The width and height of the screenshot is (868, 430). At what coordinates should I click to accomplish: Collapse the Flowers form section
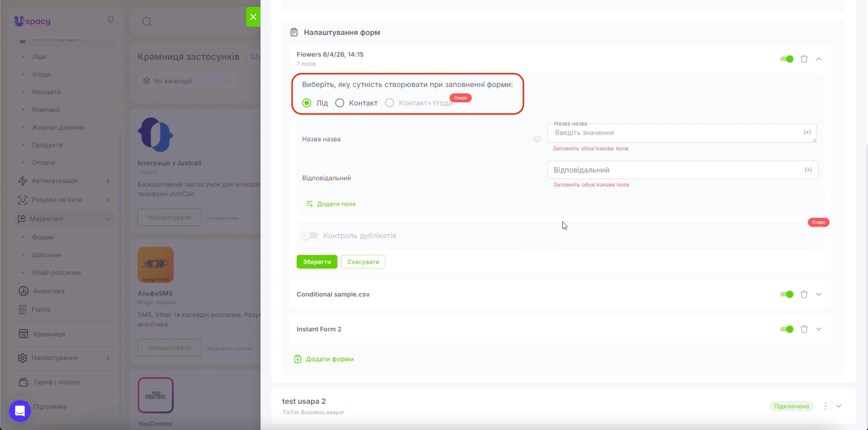(819, 59)
